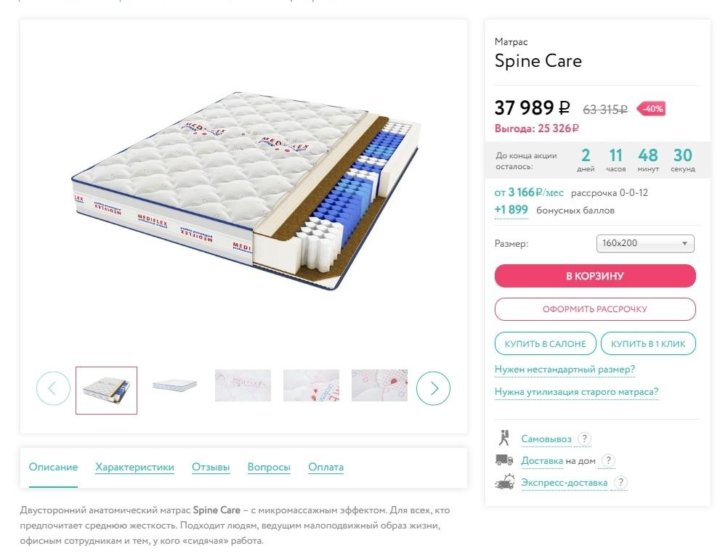This screenshot has height=559, width=720.
Task: Click the previous image arrow in gallery
Action: click(53, 389)
